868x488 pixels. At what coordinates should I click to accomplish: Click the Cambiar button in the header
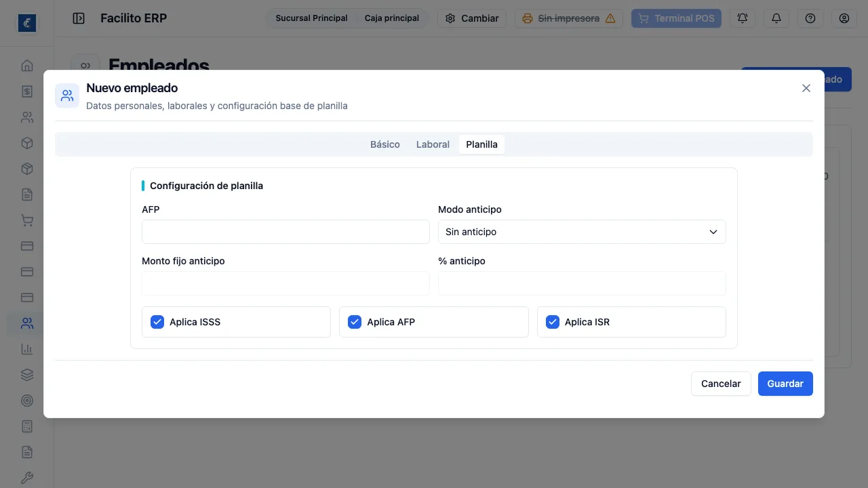(472, 18)
